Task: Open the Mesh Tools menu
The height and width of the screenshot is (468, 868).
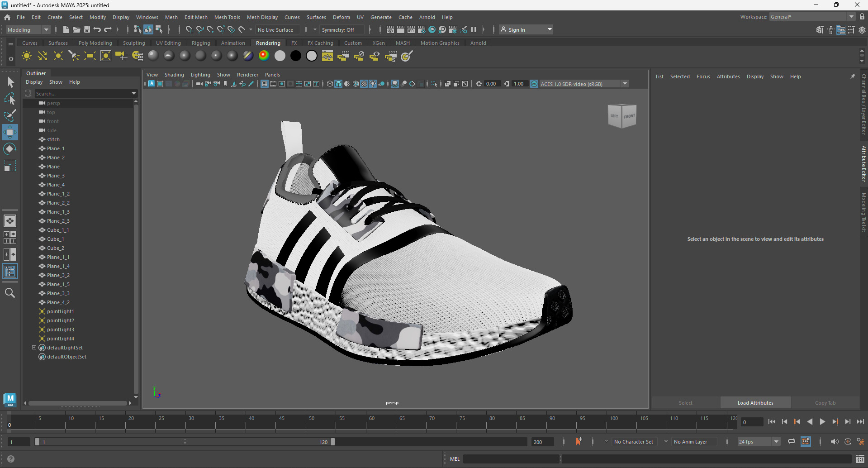Action: coord(227,17)
